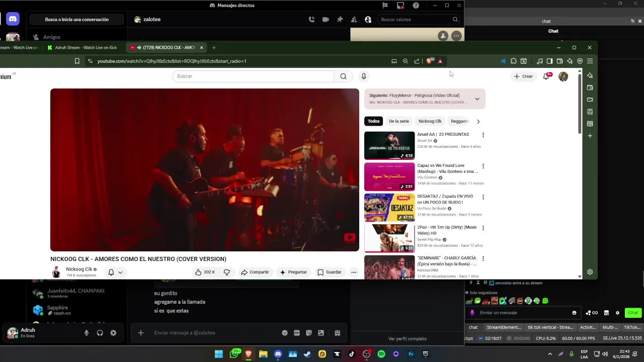This screenshot has height=362, width=644.
Task: Open Brave Leo AI toolbar icon
Action: pos(570,61)
